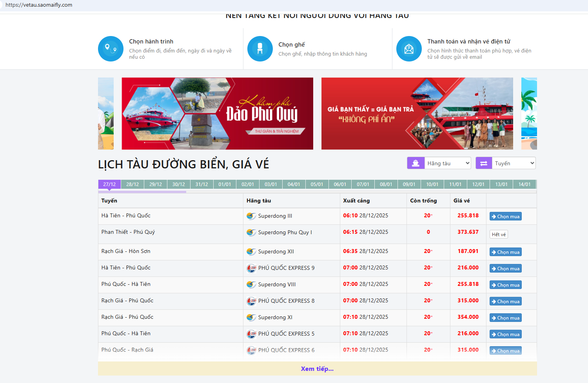This screenshot has width=588, height=383.
Task: Click the browser address bar URL
Action: 39,5
